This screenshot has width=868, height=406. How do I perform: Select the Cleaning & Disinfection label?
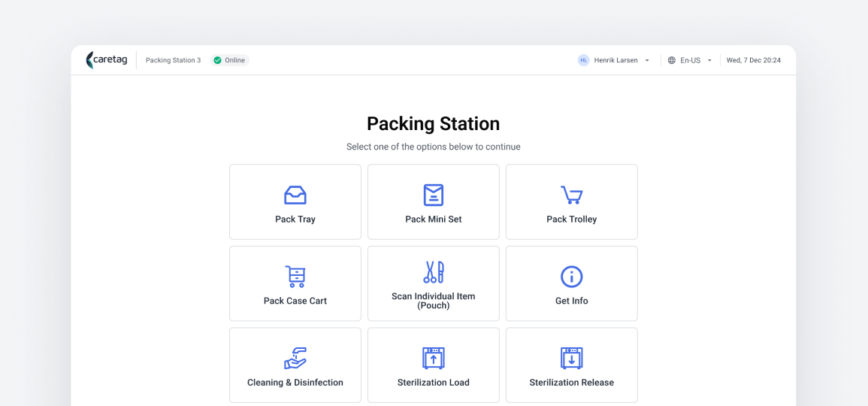(295, 383)
